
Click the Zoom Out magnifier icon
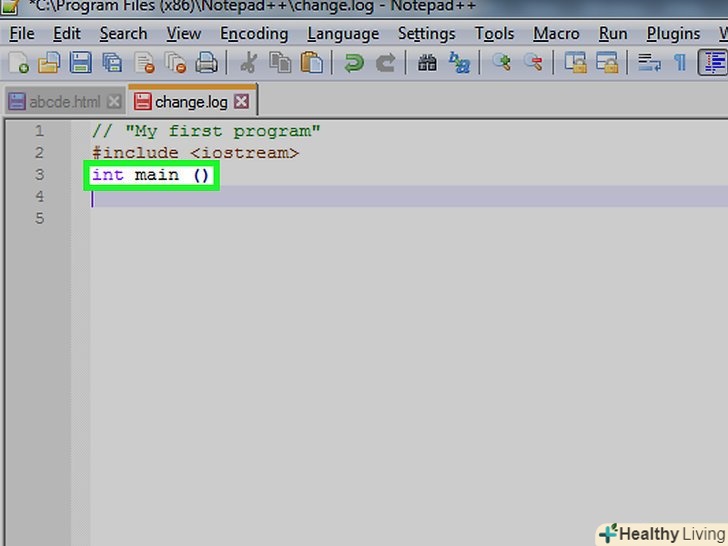coord(533,62)
